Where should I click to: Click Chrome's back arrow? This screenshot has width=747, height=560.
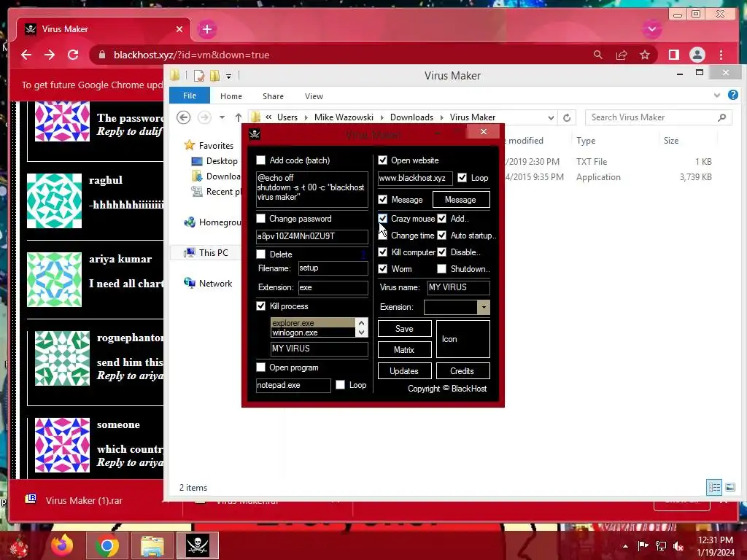[26, 55]
